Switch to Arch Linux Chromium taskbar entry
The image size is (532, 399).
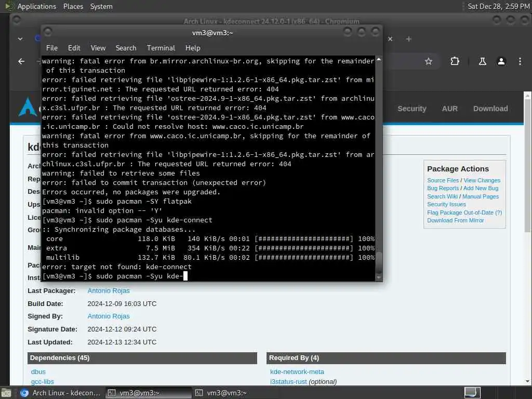[x=60, y=393]
